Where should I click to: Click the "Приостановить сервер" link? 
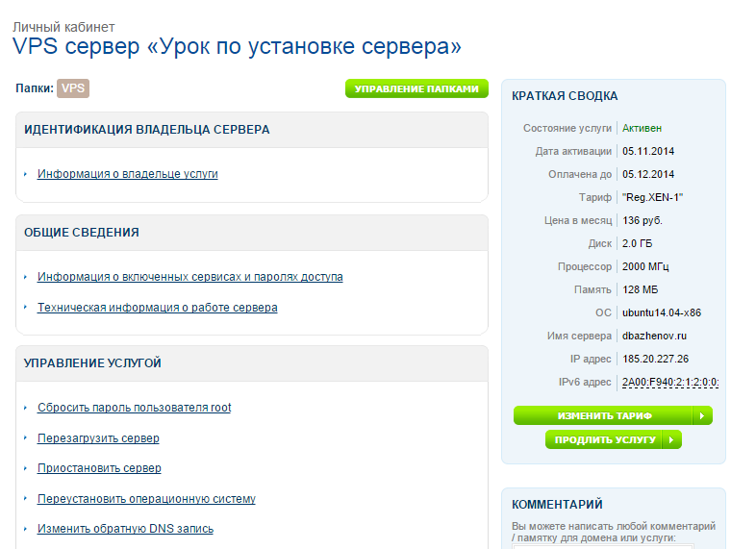[x=99, y=468]
